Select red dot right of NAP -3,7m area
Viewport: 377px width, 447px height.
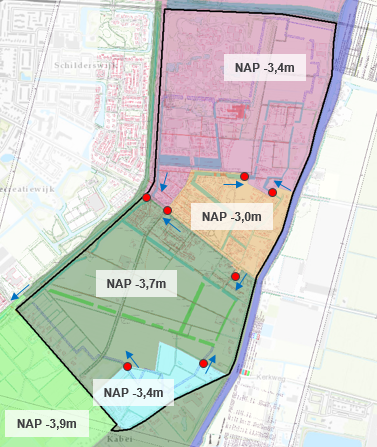[x=236, y=276]
